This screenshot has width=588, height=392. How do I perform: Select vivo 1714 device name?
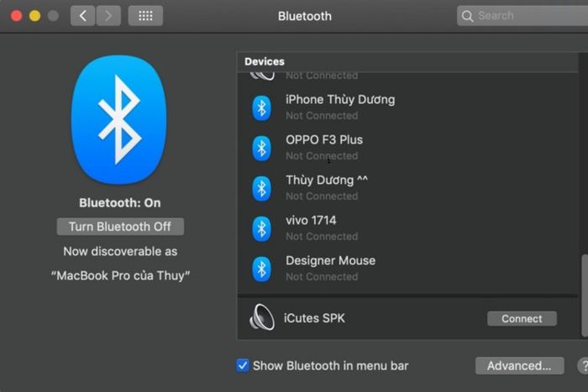pos(311,221)
